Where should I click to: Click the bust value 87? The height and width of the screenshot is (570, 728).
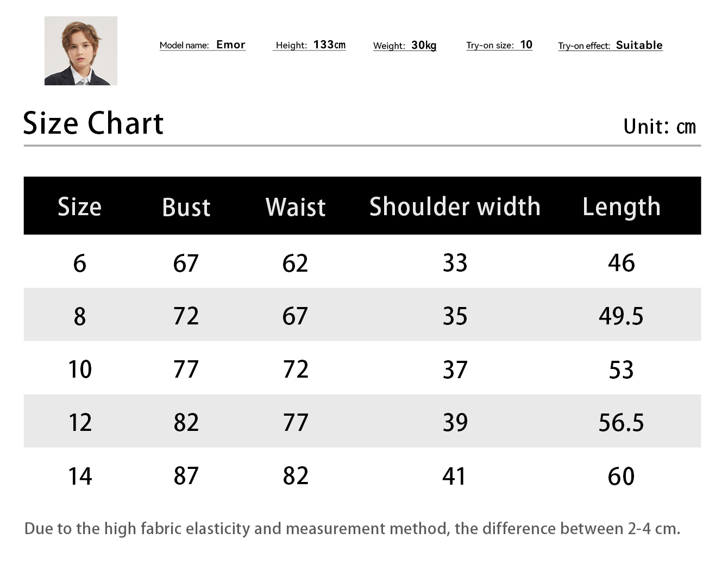[186, 476]
